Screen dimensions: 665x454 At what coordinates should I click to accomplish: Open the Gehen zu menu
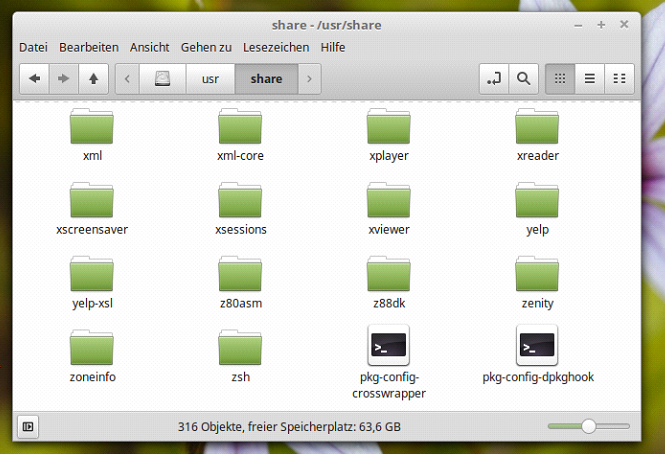[x=206, y=48]
